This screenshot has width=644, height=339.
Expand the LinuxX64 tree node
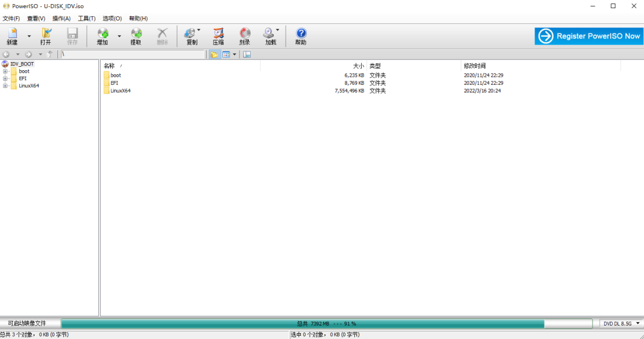point(5,85)
